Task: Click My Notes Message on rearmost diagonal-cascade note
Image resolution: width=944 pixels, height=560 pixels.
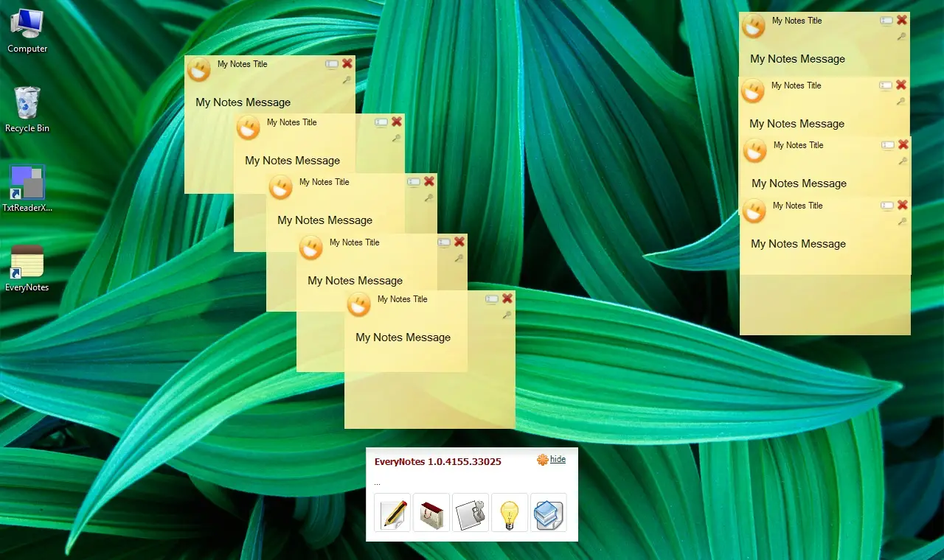Action: pos(243,102)
